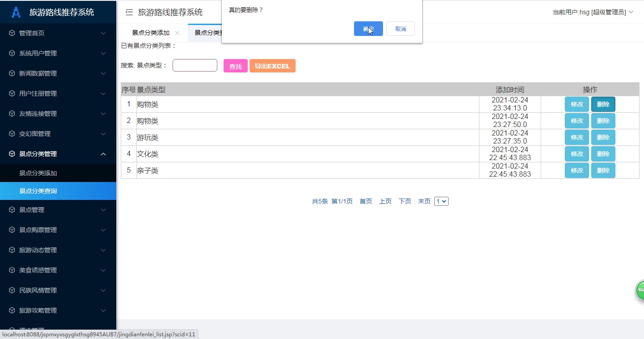Click the shield icon beside 管理首页
The height and width of the screenshot is (339, 644).
(11, 33)
